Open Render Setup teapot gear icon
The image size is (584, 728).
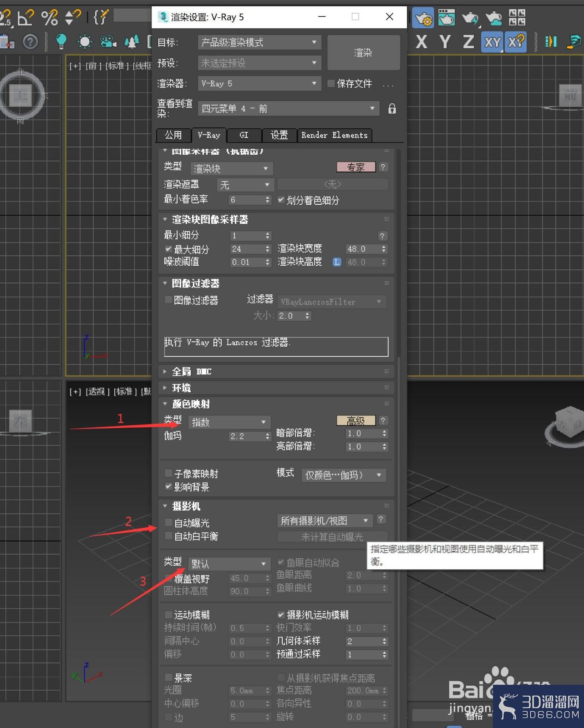(423, 18)
